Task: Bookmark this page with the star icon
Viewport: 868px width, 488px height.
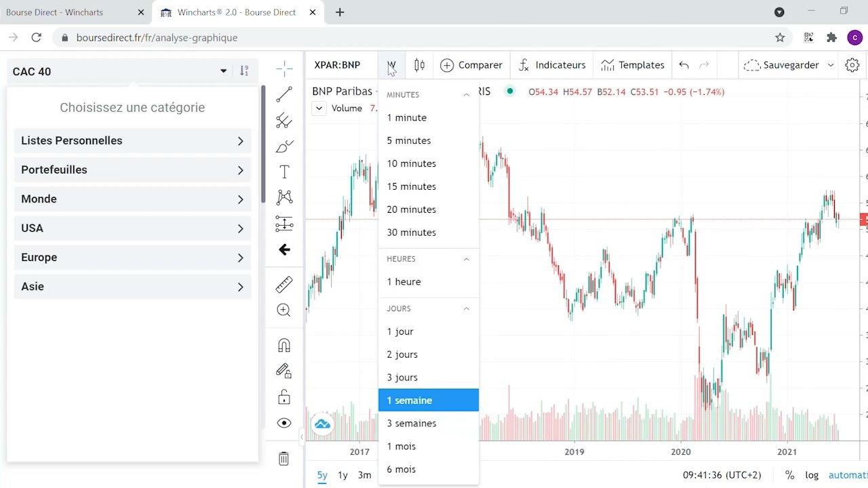Action: tap(780, 38)
